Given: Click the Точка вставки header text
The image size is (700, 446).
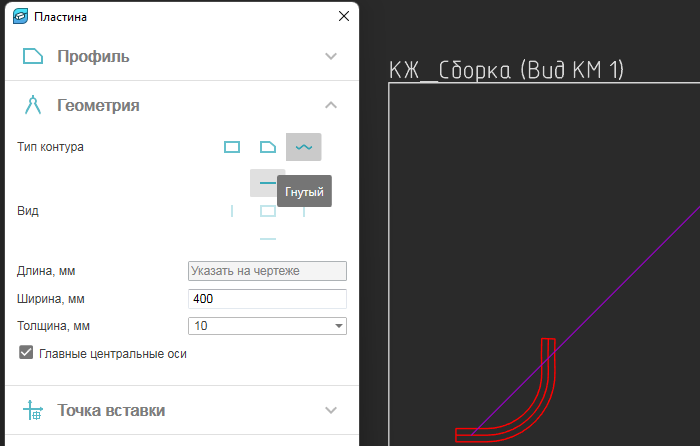Looking at the screenshot, I should pyautogui.click(x=111, y=410).
